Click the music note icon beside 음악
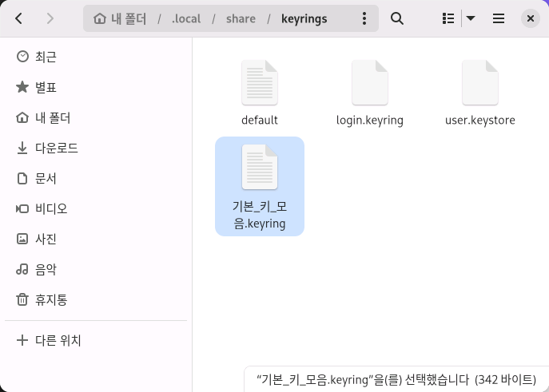 (x=22, y=269)
